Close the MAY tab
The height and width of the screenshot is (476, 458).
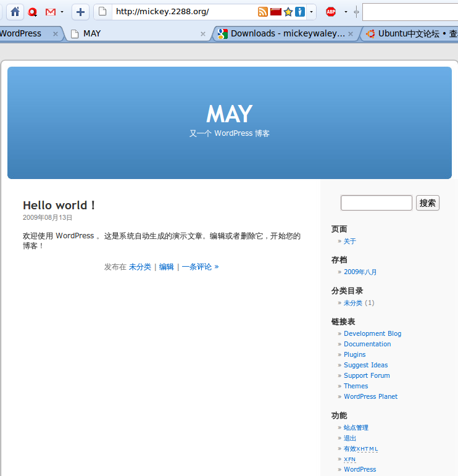(203, 34)
